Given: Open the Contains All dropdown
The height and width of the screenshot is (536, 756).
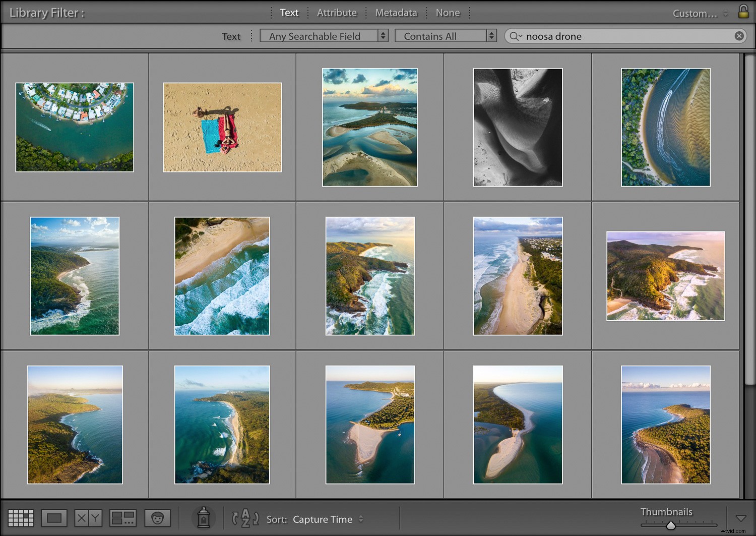Looking at the screenshot, I should point(446,36).
